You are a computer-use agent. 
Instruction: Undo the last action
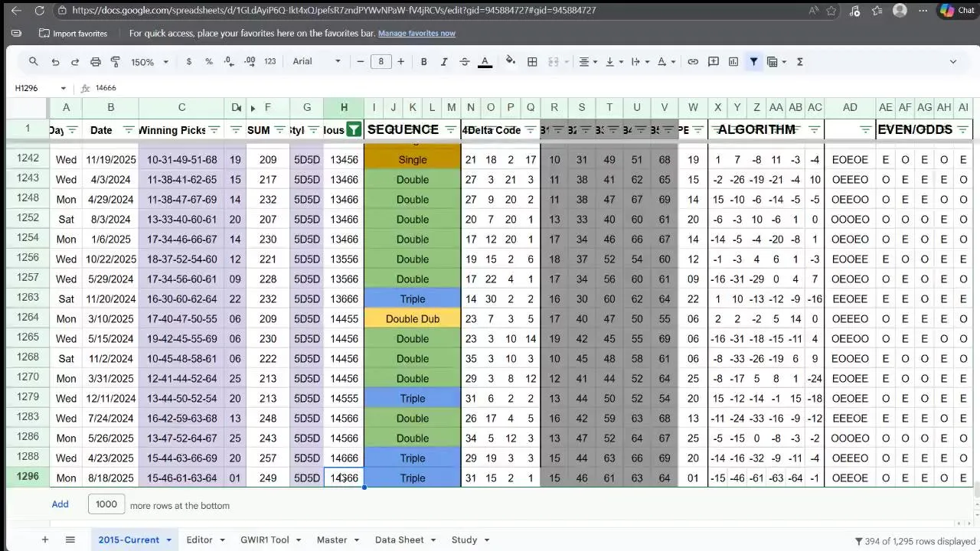(55, 61)
